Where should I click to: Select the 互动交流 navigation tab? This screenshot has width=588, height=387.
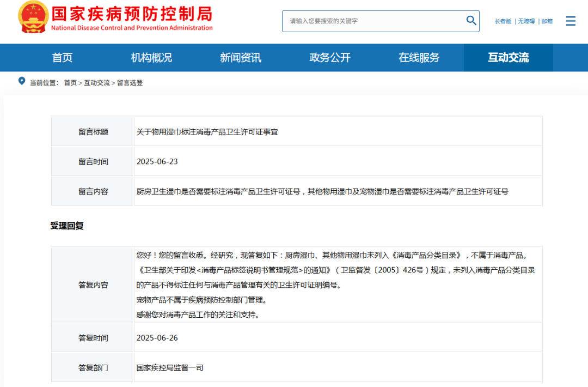509,58
